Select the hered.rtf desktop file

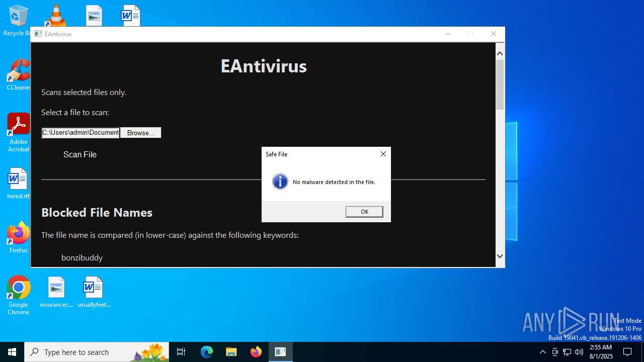18,183
